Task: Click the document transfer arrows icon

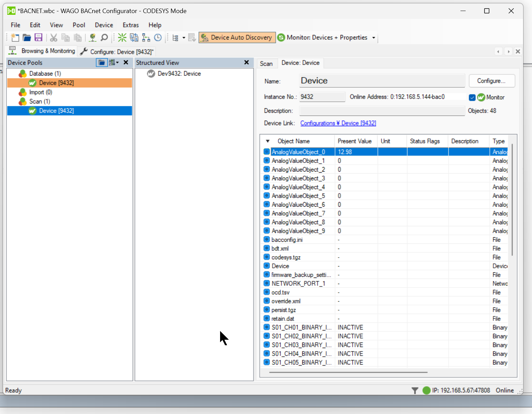Action: pos(134,37)
